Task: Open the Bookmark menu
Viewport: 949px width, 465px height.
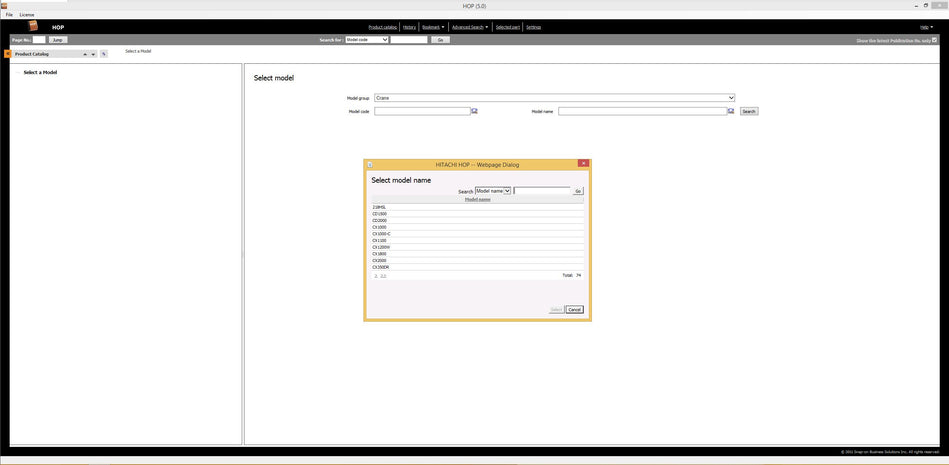Action: point(433,27)
